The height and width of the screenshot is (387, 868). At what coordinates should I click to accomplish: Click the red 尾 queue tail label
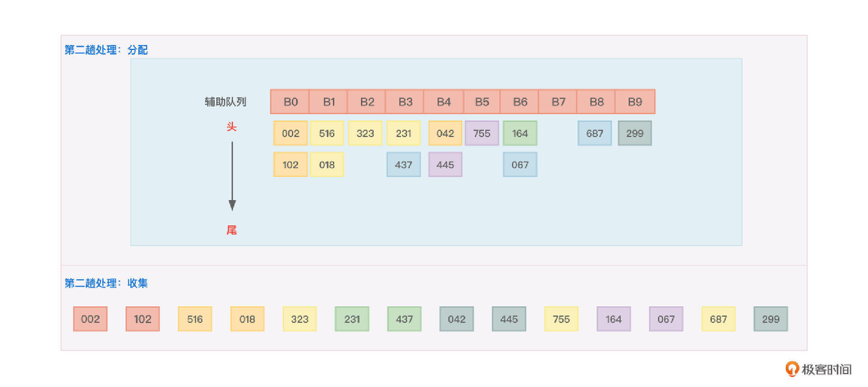pyautogui.click(x=231, y=230)
